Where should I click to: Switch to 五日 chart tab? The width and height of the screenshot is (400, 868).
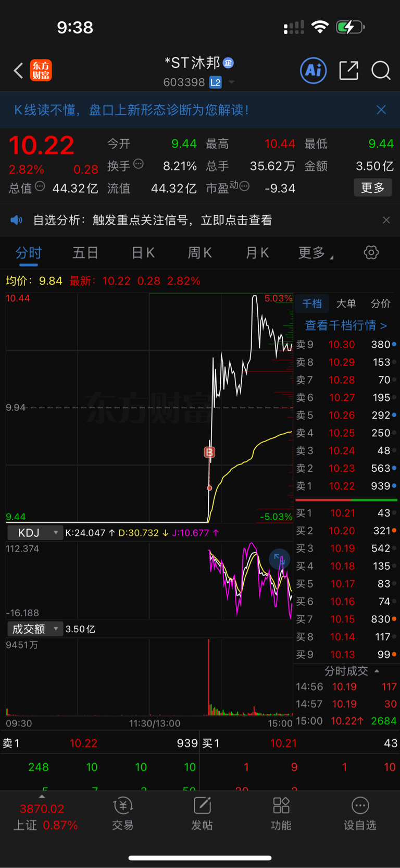85,253
